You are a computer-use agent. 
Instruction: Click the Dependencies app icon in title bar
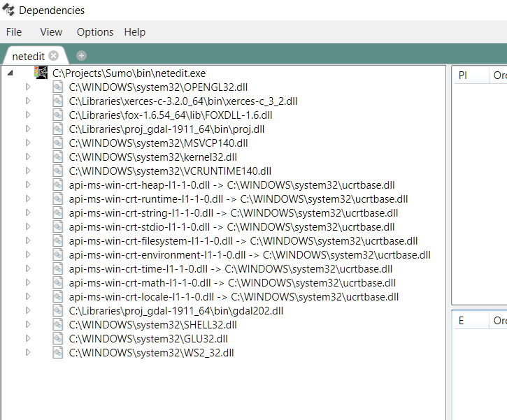click(8, 10)
